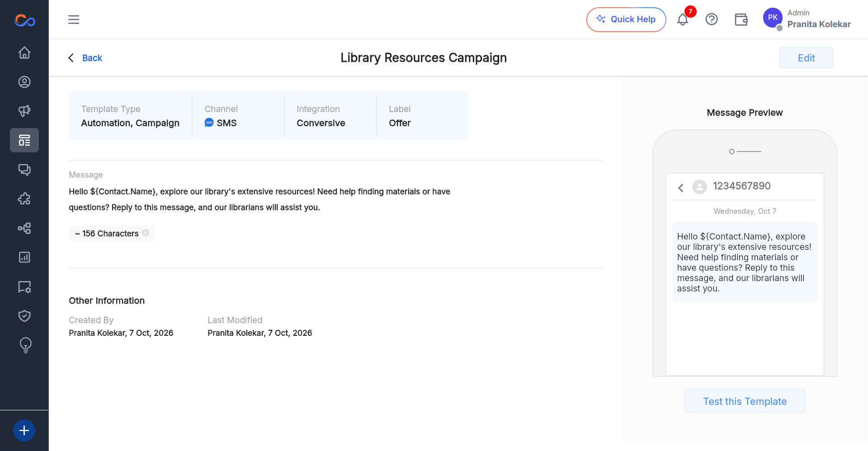Screen dimensions: 868x451
Task: Click the 156 Characters count
Action: tap(107, 234)
